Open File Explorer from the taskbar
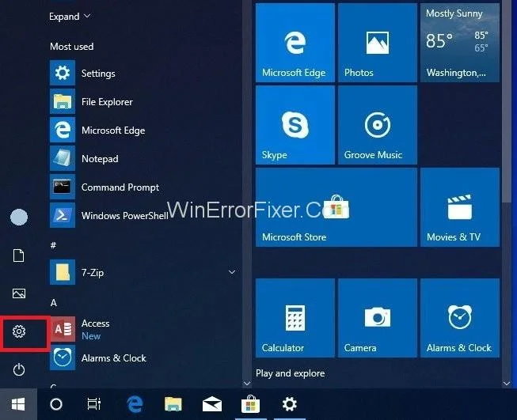 (173, 404)
